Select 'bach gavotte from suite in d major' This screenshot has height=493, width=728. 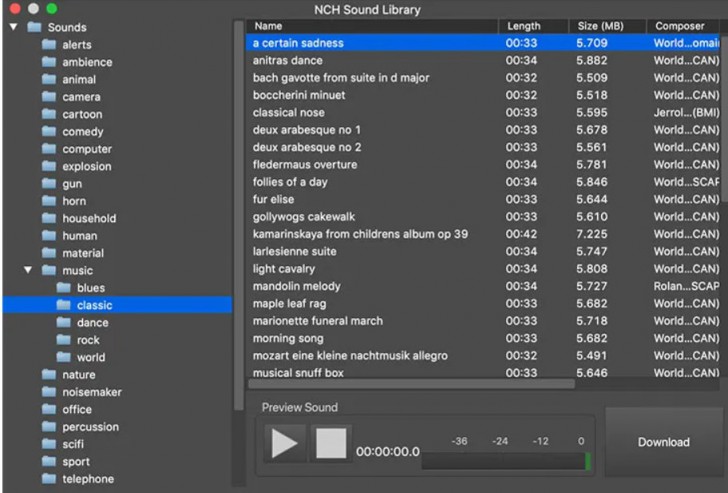(483, 78)
